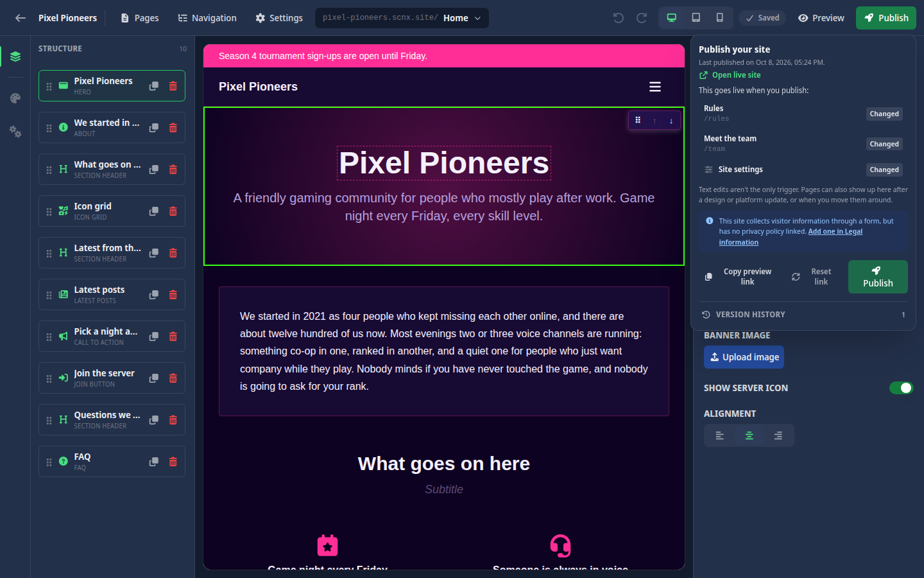Select the Latest from th... section header block

112,253
